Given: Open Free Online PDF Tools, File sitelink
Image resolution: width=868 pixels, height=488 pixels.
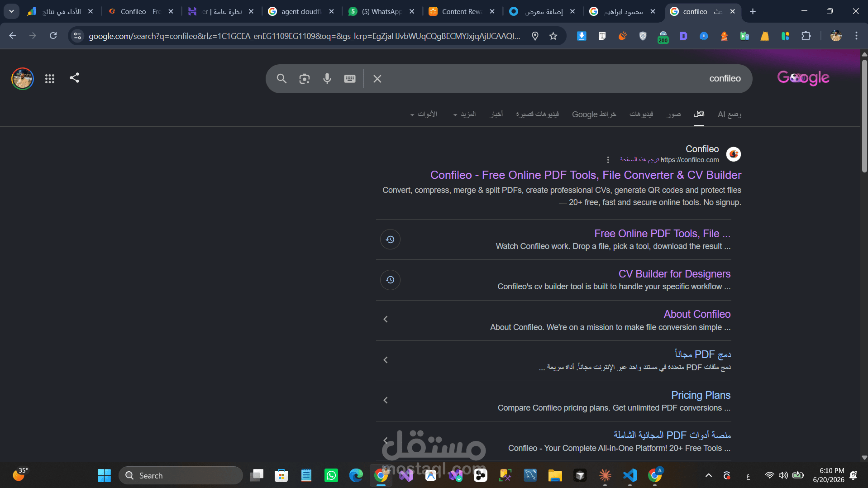Looking at the screenshot, I should pyautogui.click(x=663, y=234).
